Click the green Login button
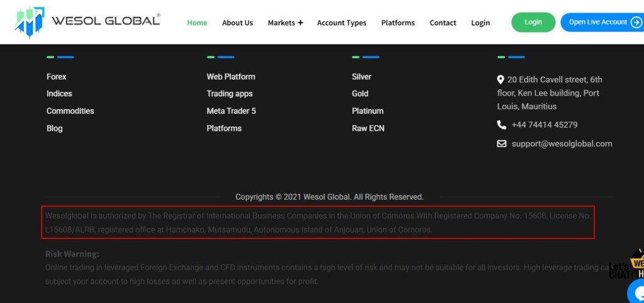Screen dimensions: 644x303 [533, 22]
